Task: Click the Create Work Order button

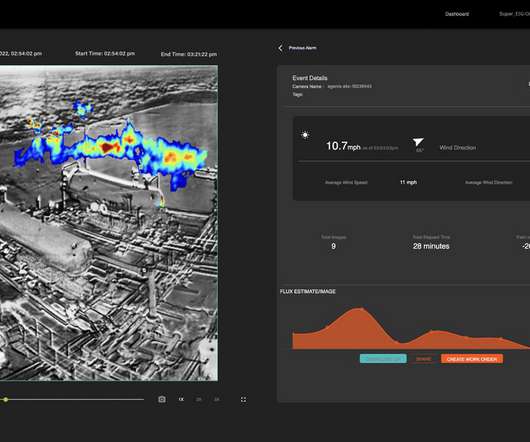Action: 472,359
